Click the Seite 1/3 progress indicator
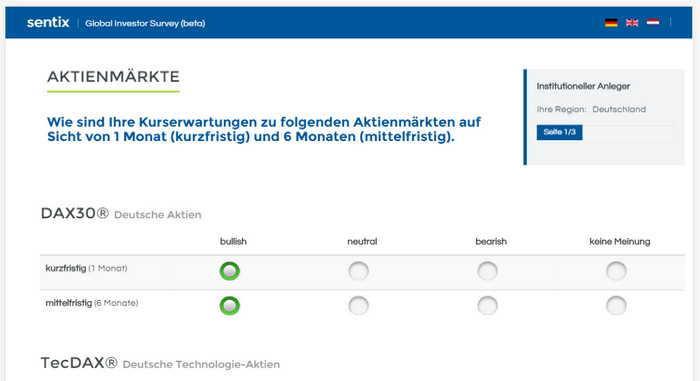This screenshot has width=700, height=381. pos(559,132)
